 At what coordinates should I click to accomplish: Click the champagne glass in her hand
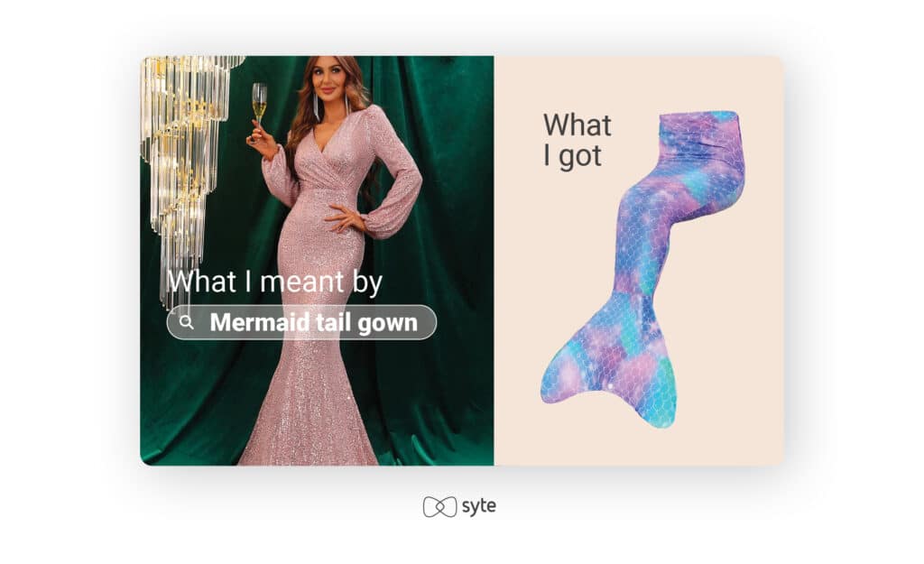(x=259, y=105)
